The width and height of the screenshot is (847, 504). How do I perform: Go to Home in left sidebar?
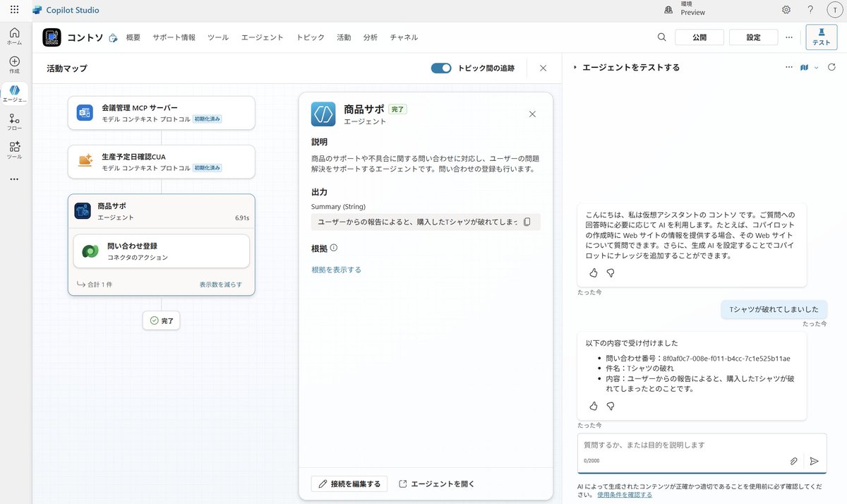tap(14, 36)
